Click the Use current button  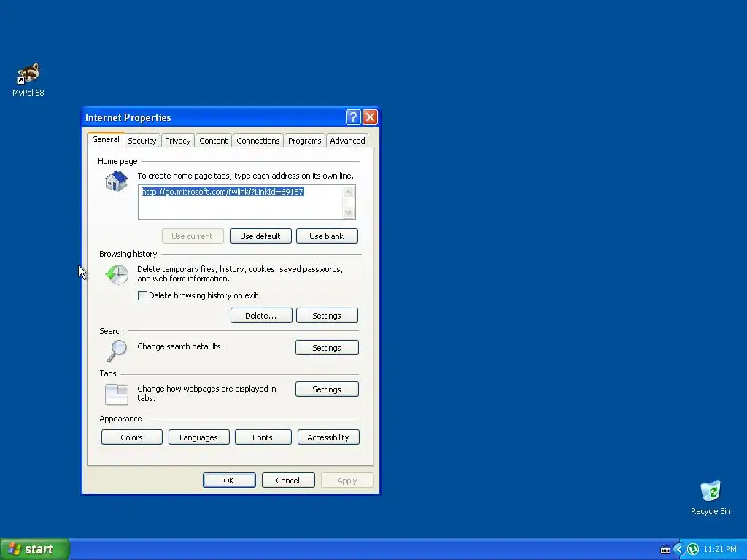point(193,236)
